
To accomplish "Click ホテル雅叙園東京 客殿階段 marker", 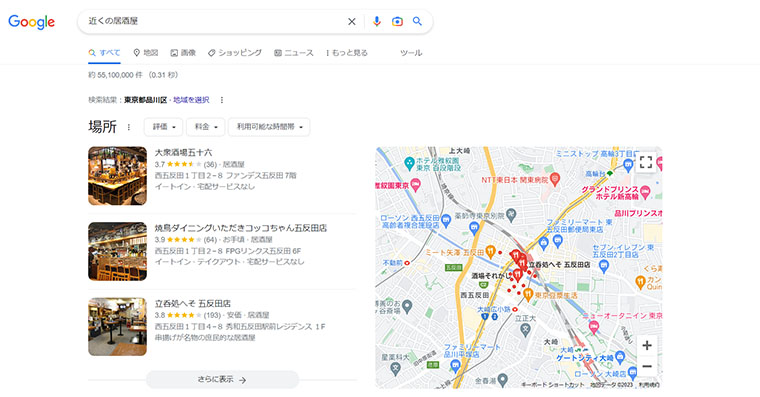I will (410, 163).
